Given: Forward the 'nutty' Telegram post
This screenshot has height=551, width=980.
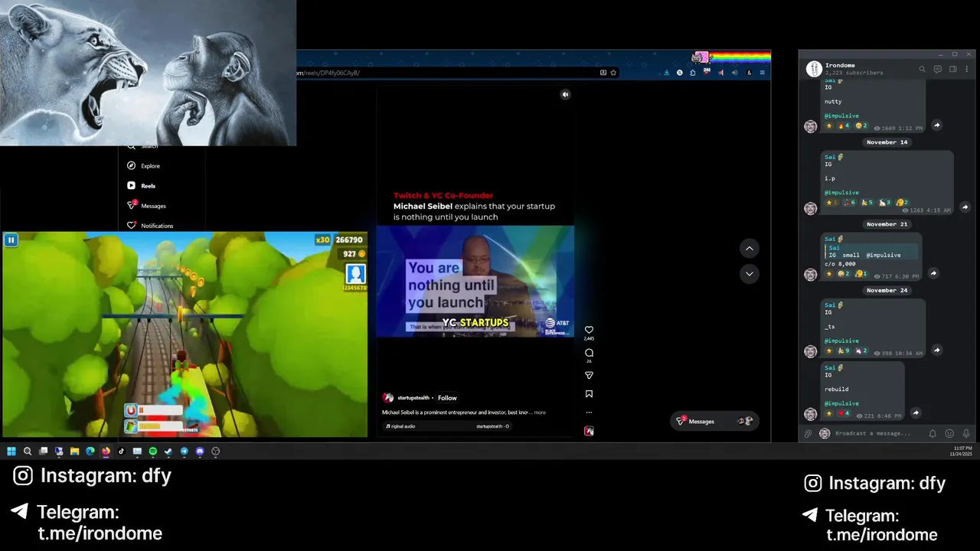Looking at the screenshot, I should pos(936,126).
